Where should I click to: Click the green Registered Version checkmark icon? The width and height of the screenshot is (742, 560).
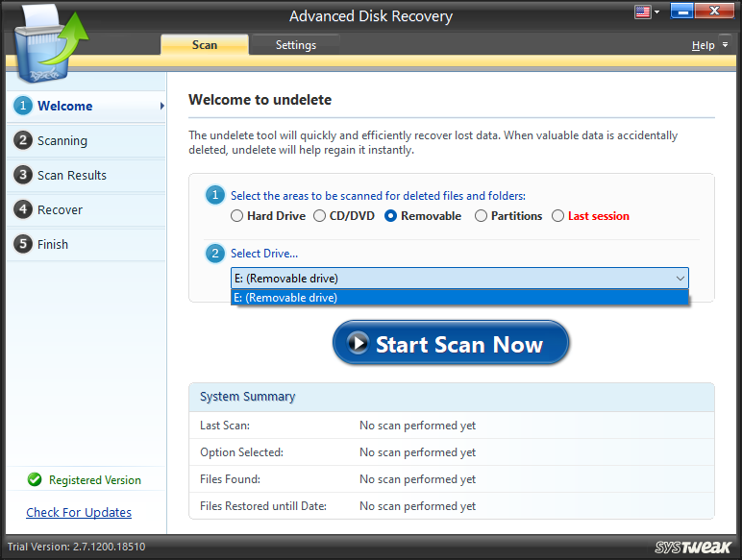[x=35, y=479]
